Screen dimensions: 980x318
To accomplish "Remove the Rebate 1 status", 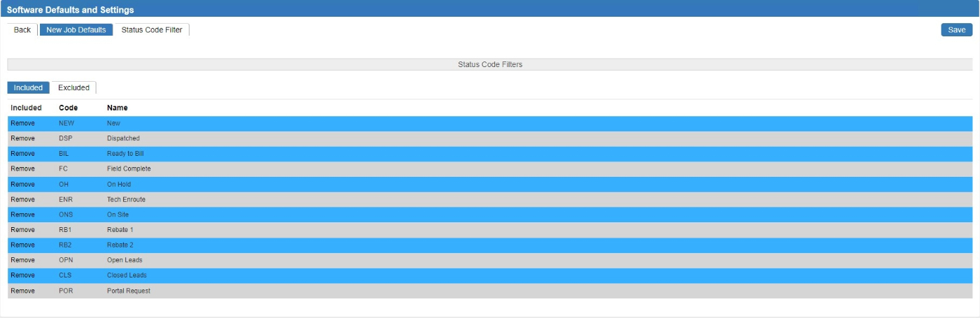I will pyautogui.click(x=23, y=230).
